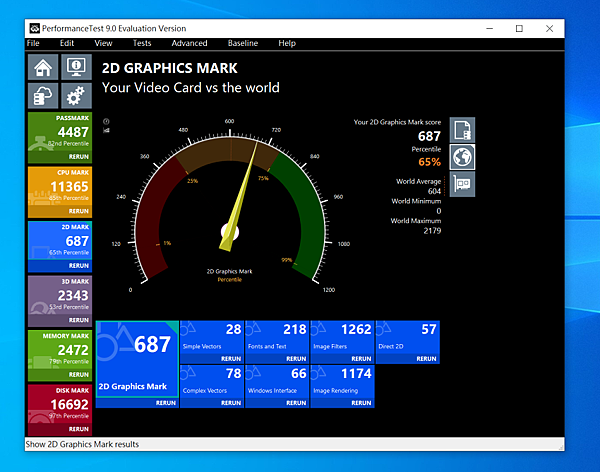Open the System Information monitor icon
This screenshot has width=600, height=472.
tap(76, 67)
